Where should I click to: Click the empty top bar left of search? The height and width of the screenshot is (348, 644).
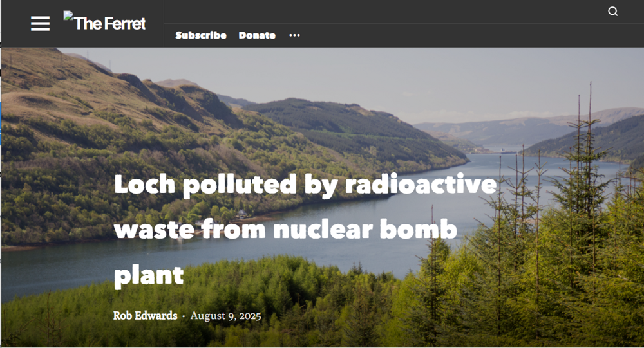click(386, 12)
